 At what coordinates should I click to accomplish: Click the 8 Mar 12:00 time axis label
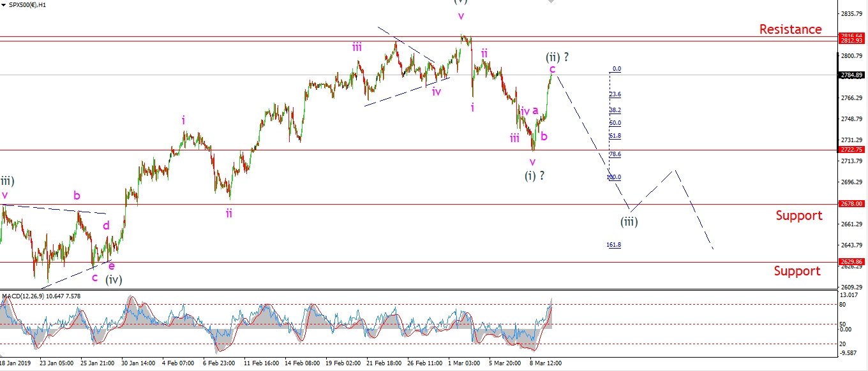(x=546, y=363)
